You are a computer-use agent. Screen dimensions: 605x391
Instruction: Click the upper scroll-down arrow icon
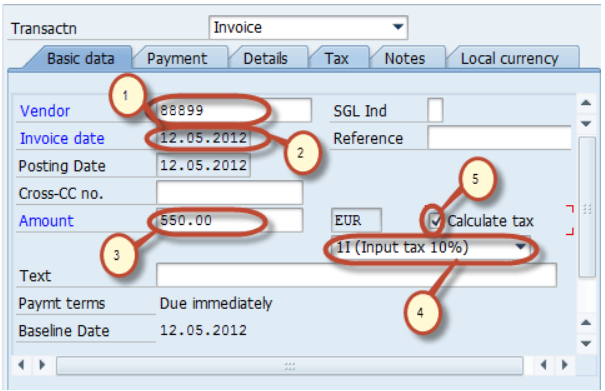(586, 124)
